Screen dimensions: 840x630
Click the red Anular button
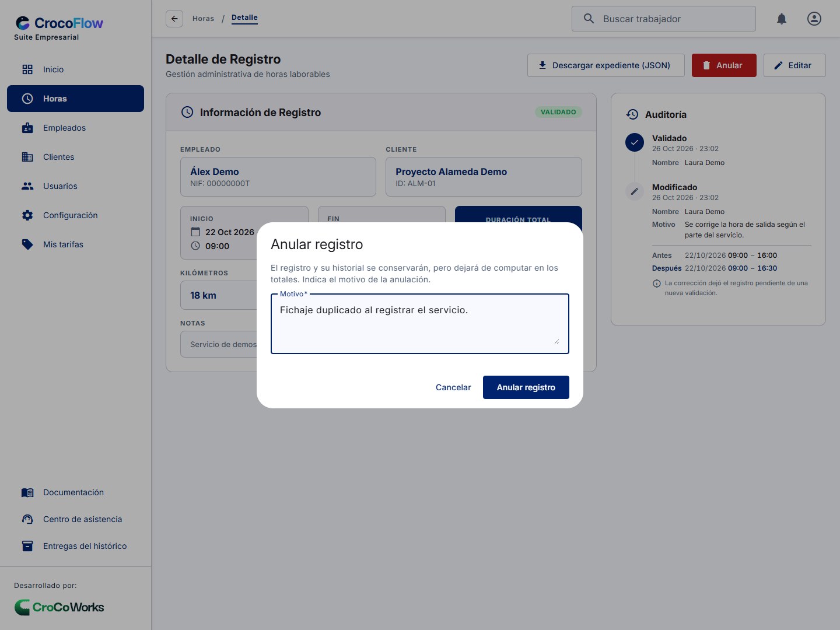pyautogui.click(x=724, y=65)
